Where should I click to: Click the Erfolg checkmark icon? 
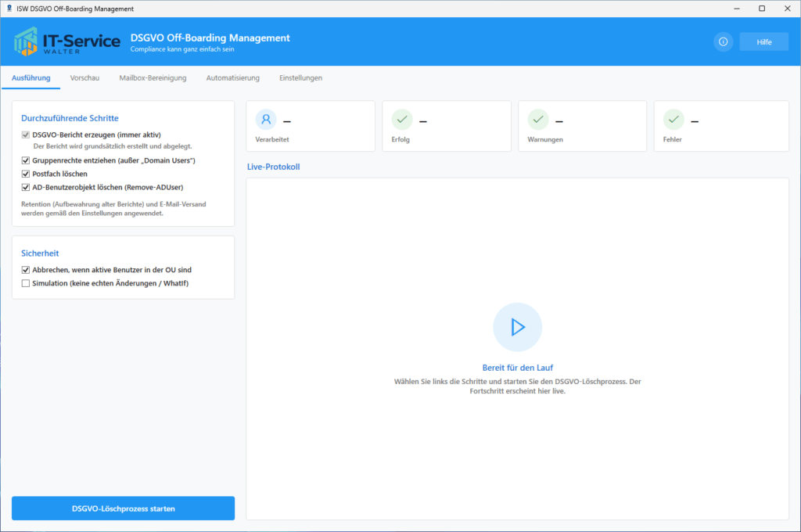pyautogui.click(x=402, y=120)
